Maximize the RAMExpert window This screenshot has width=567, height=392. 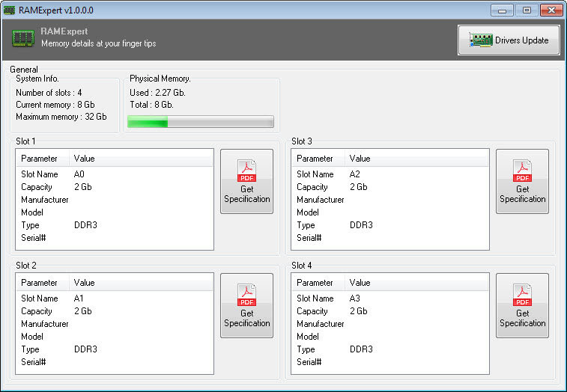pyautogui.click(x=527, y=10)
